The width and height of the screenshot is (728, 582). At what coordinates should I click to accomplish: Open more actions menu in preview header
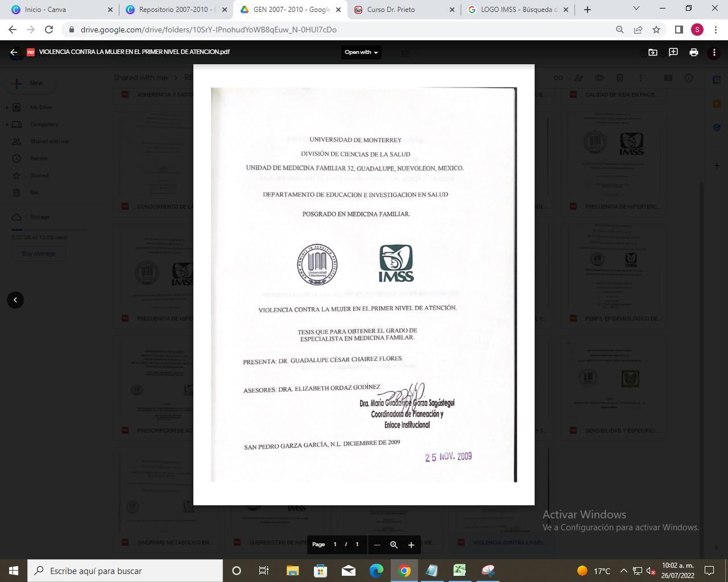coord(714,52)
